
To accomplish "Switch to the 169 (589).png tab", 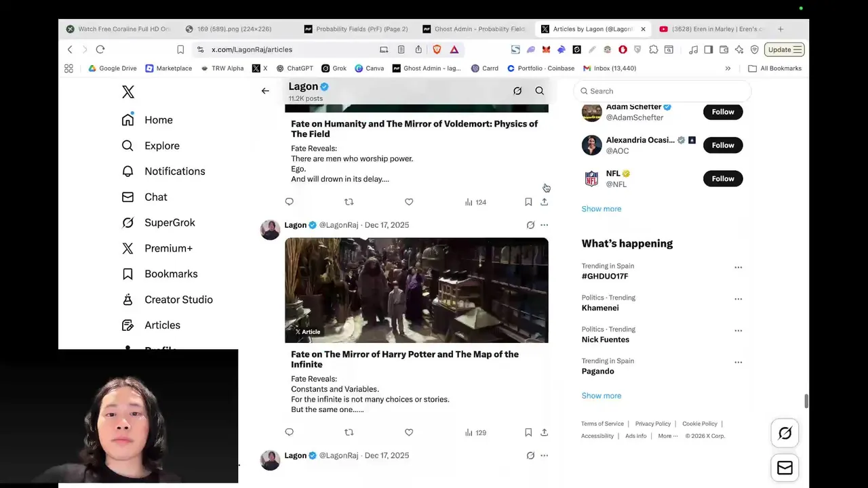I will 237,29.
